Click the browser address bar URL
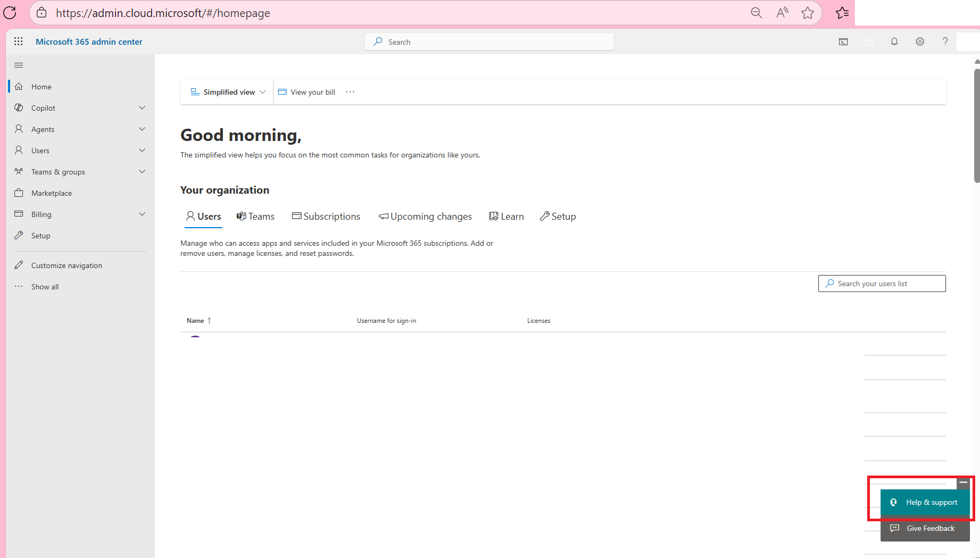Image resolution: width=980 pixels, height=558 pixels. [x=163, y=13]
